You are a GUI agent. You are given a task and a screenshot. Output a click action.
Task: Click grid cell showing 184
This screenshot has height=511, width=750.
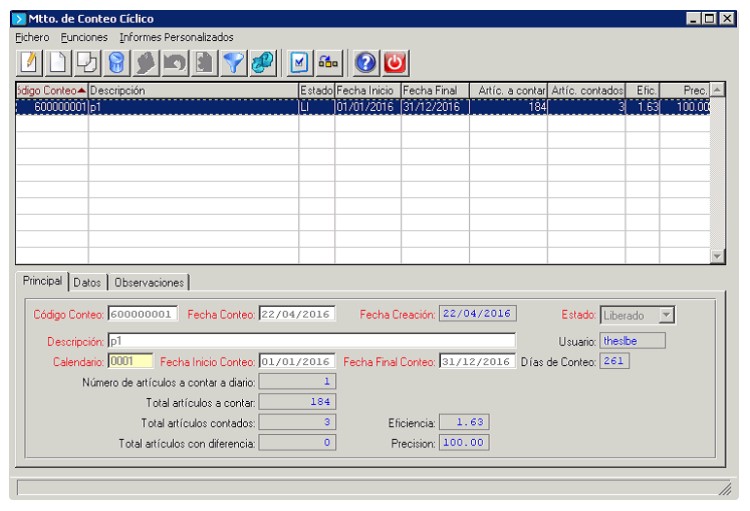point(508,107)
